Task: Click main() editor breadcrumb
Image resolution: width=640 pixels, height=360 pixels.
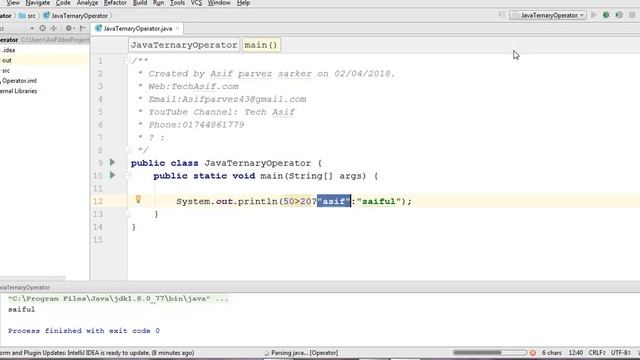Action: [261, 45]
